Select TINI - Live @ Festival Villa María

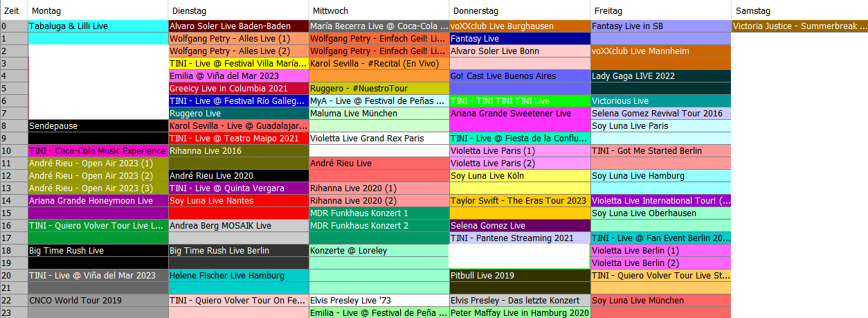tap(238, 64)
